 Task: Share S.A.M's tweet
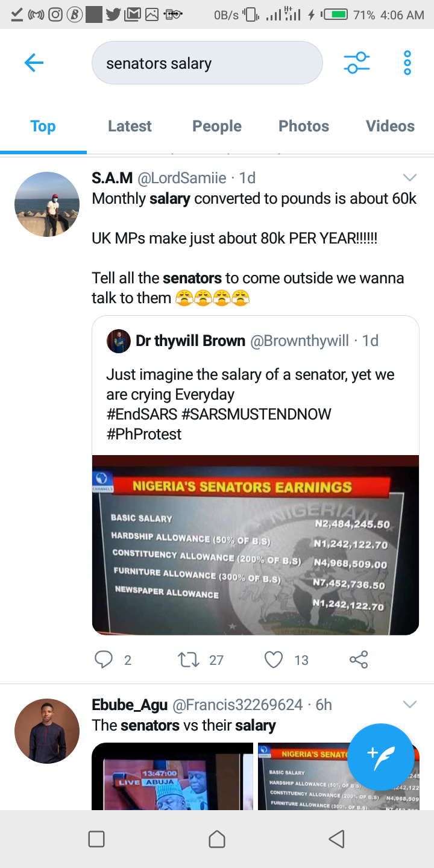(x=359, y=660)
